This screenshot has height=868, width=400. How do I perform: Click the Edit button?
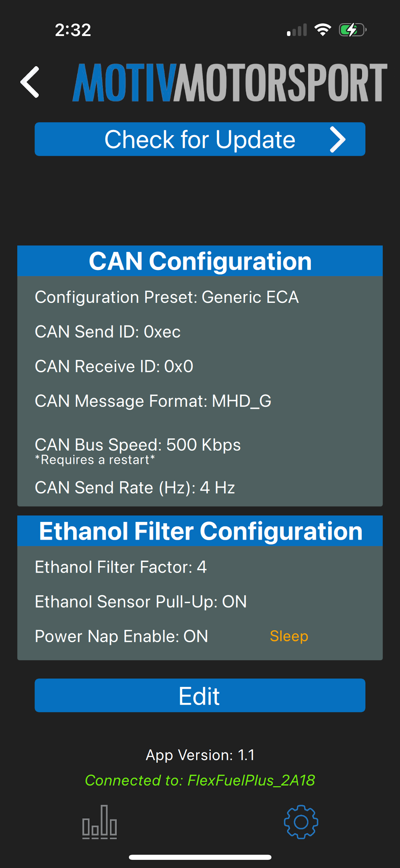pyautogui.click(x=200, y=695)
